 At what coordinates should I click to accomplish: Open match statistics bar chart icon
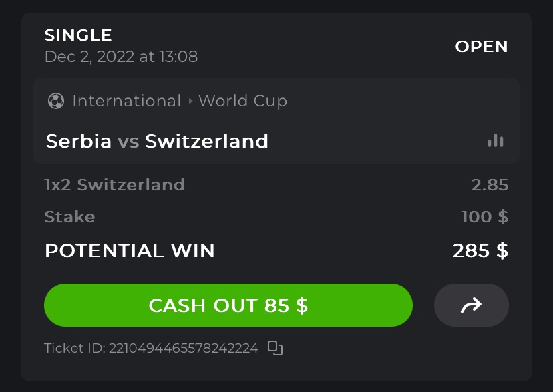tap(496, 140)
